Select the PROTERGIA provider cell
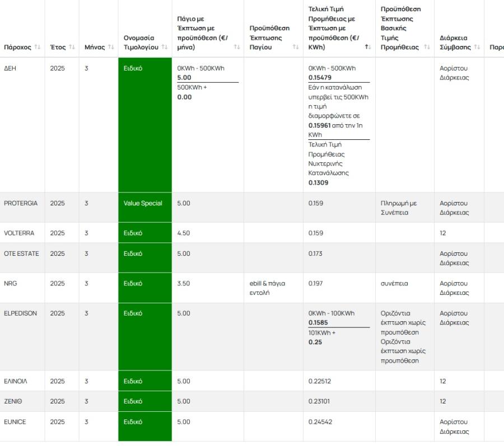Image resolution: width=504 pixels, height=446 pixels. (x=22, y=208)
